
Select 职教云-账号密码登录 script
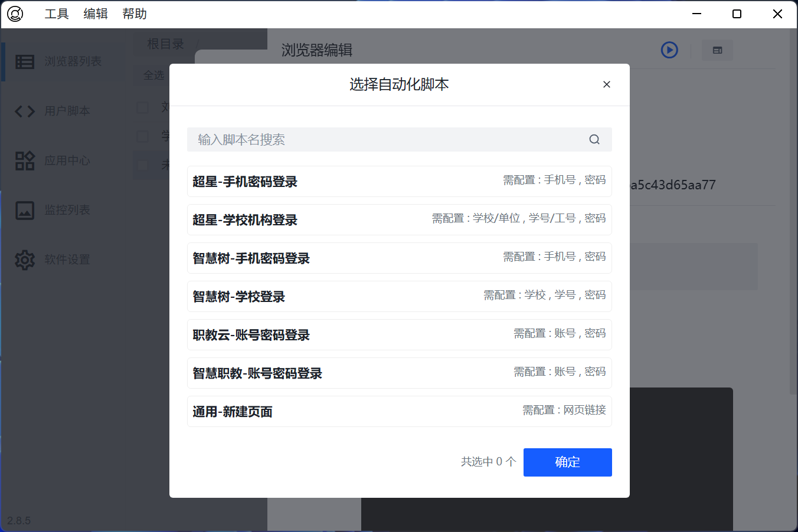[x=399, y=335]
